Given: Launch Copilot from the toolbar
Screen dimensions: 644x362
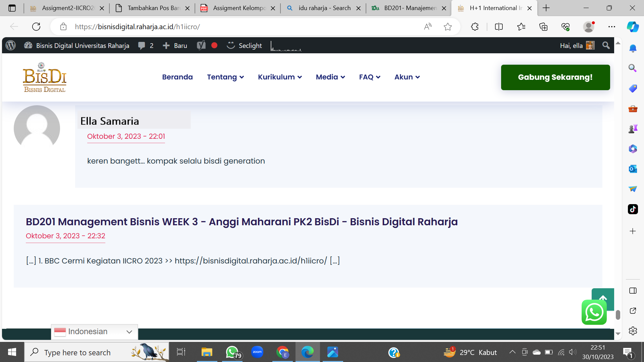Looking at the screenshot, I should (633, 26).
